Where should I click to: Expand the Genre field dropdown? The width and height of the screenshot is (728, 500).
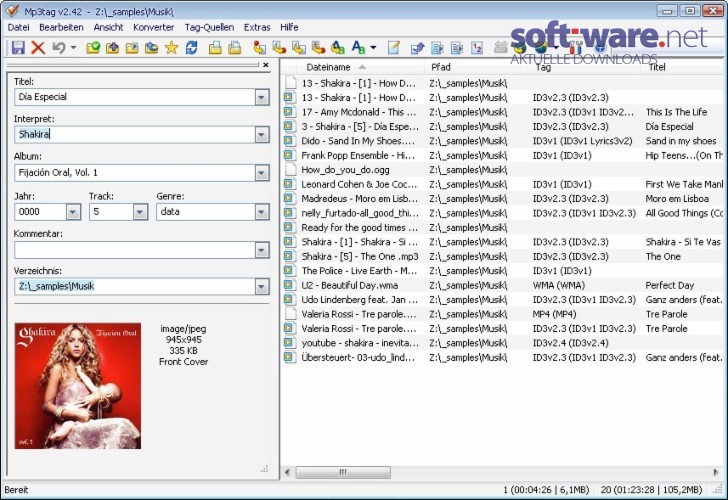(x=262, y=212)
